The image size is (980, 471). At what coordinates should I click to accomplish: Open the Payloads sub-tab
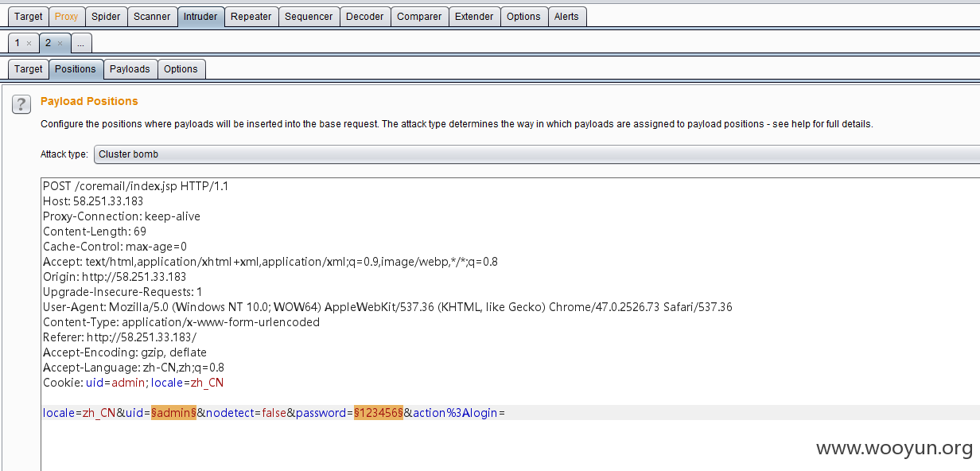[x=130, y=69]
